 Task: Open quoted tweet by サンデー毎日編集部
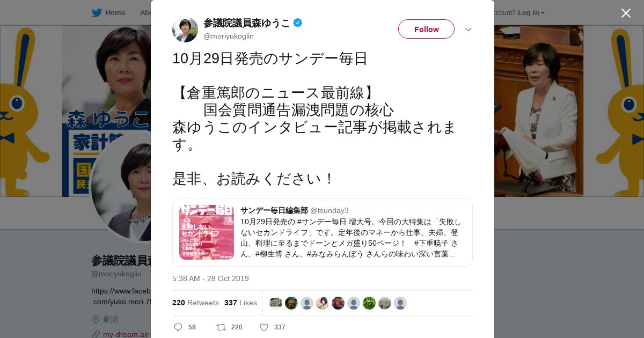click(323, 232)
